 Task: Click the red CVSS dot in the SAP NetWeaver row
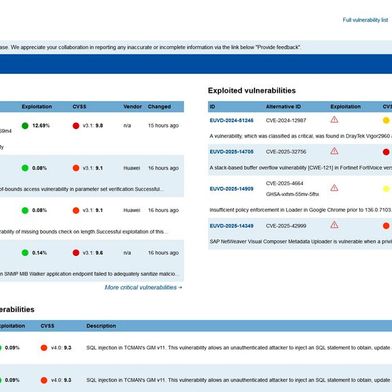386,226
